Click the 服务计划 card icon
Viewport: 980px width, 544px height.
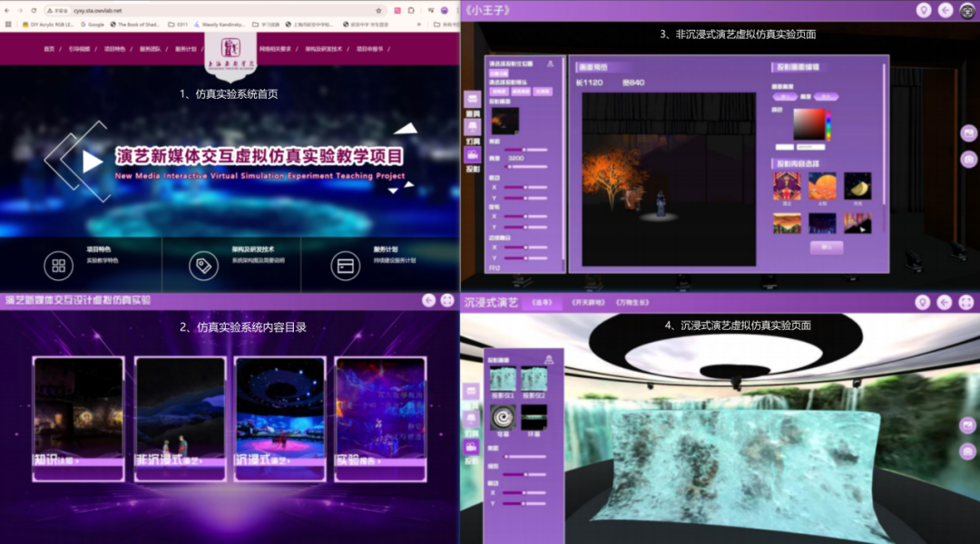[x=345, y=266]
